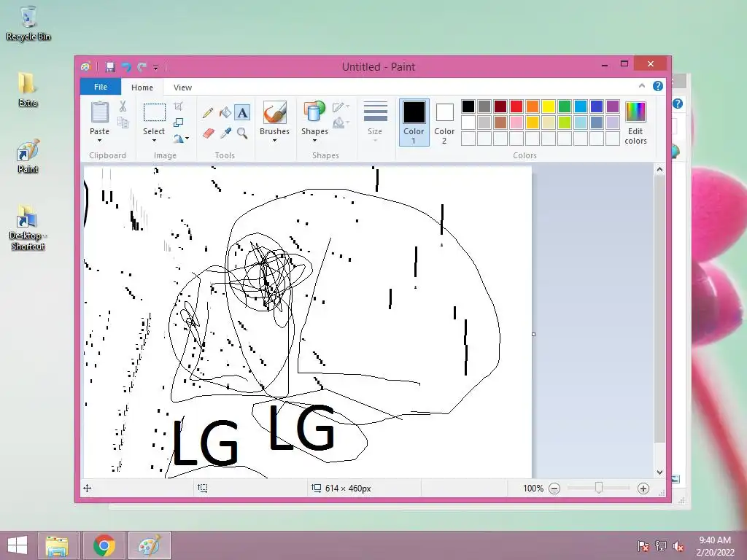Image resolution: width=747 pixels, height=560 pixels.
Task: Click the vertical scrollbar down arrow
Action: [x=659, y=472]
